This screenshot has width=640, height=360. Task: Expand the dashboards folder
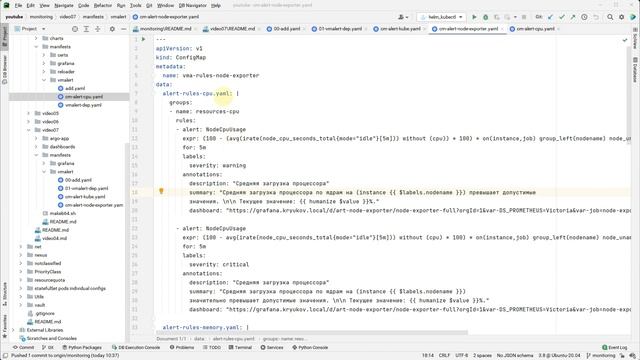[36, 147]
